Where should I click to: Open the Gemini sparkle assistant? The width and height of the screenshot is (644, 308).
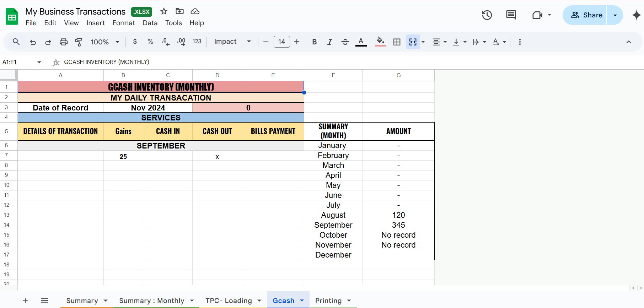coord(636,15)
